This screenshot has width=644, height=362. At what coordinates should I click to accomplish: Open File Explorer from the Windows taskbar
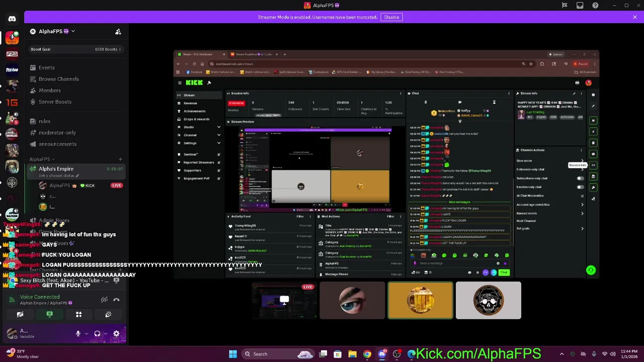tap(352, 354)
